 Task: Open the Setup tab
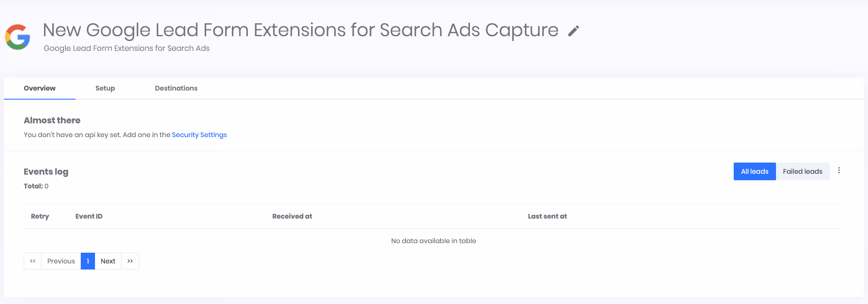click(x=105, y=88)
